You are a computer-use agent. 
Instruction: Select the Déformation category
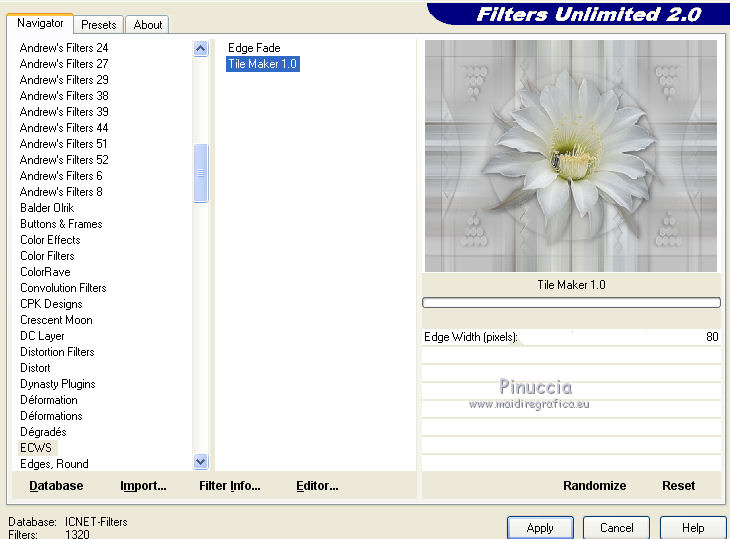click(48, 400)
